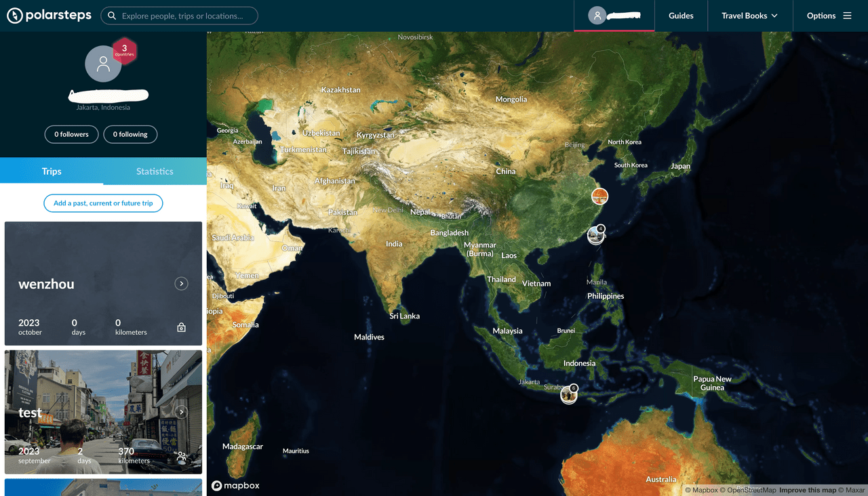Click the Japan label on the map
868x496 pixels.
pos(680,166)
